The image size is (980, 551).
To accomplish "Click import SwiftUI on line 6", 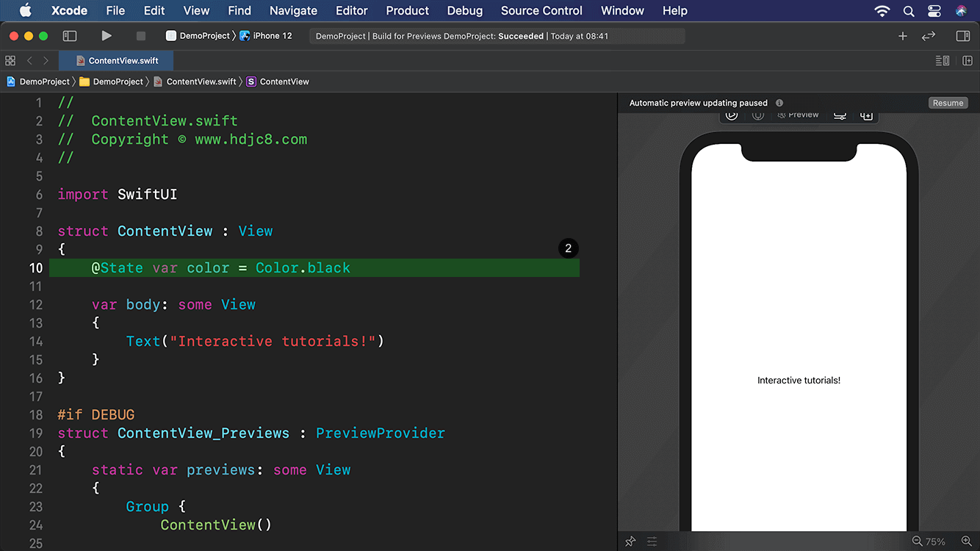I will 118,195.
